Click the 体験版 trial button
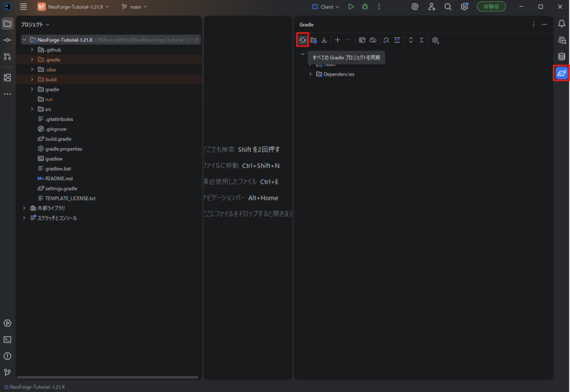 tap(491, 7)
